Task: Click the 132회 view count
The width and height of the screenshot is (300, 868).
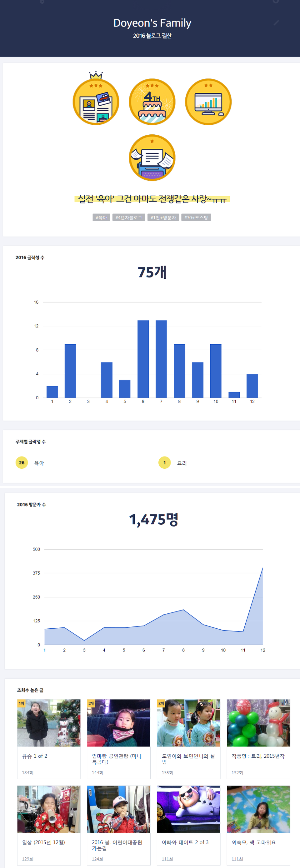Action: pyautogui.click(x=237, y=773)
